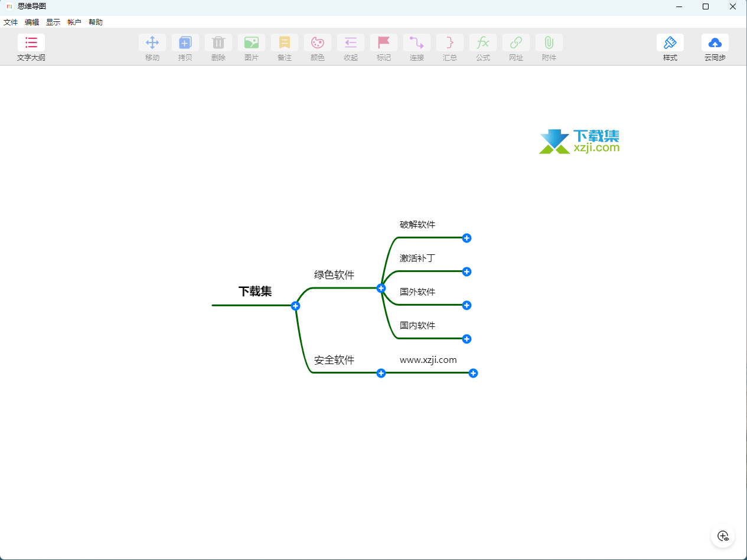The image size is (747, 560).
Task: Toggle the plus node after 安全软件
Action: pos(381,373)
